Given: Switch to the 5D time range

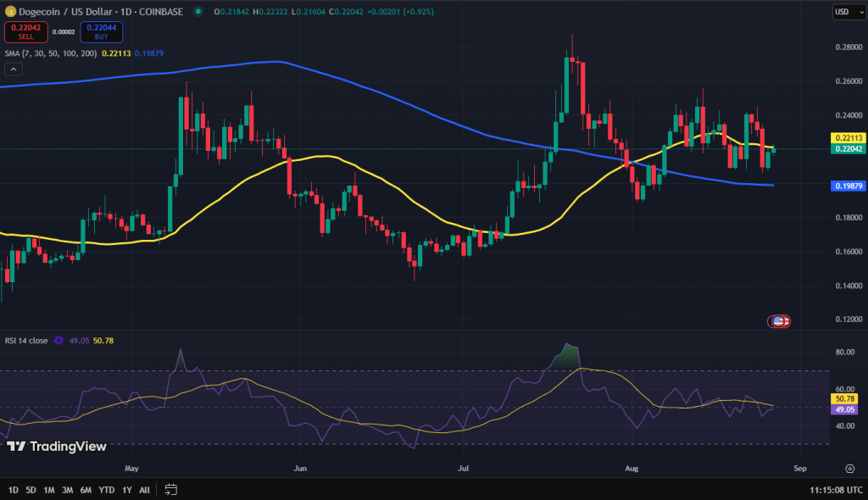Looking at the screenshot, I should (31, 490).
